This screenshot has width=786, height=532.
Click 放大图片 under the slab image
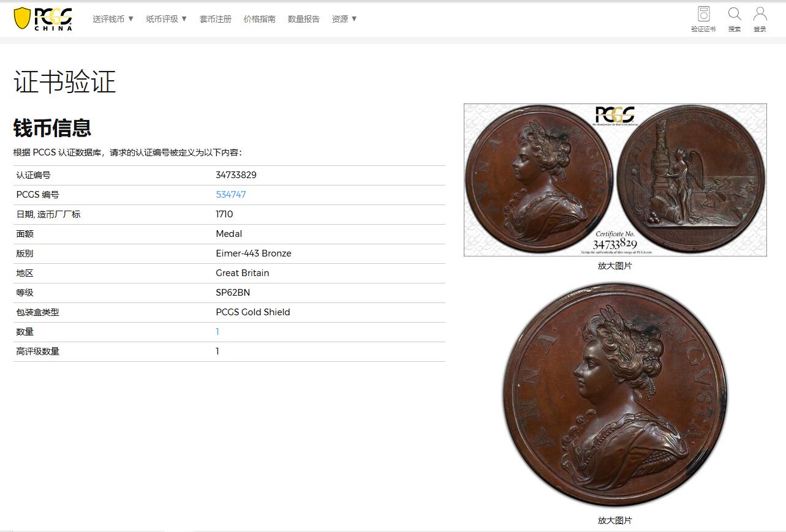tap(615, 266)
